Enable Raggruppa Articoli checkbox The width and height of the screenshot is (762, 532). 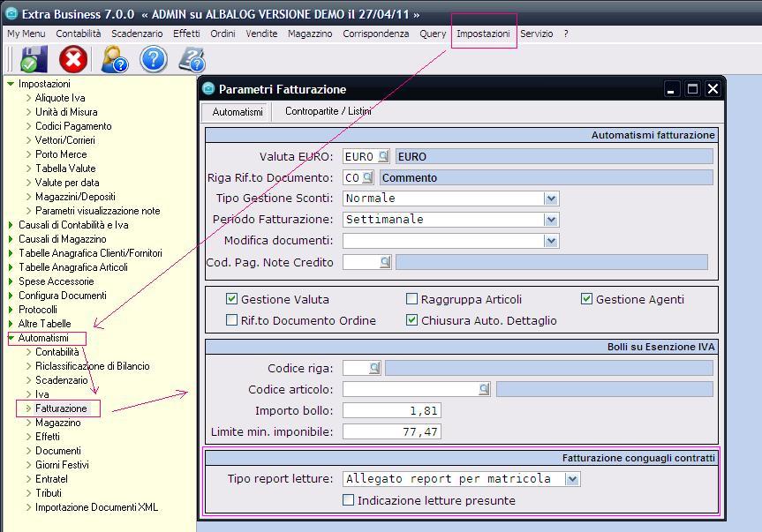(411, 299)
